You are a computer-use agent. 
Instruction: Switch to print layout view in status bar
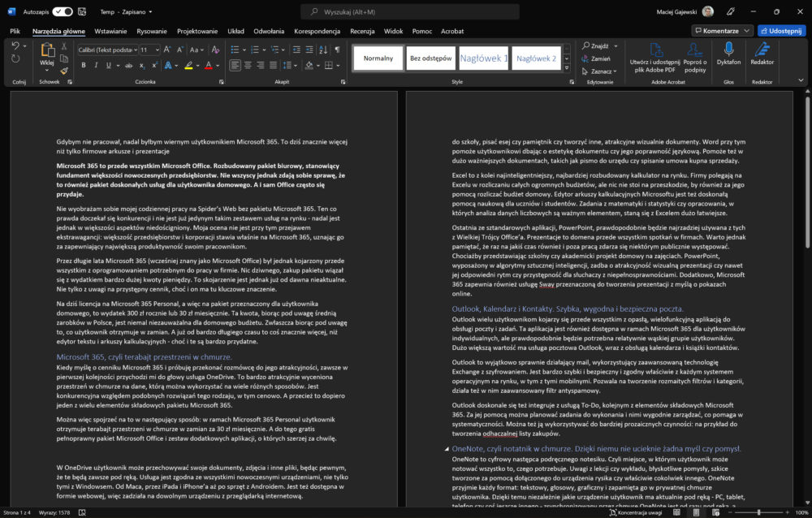696,512
